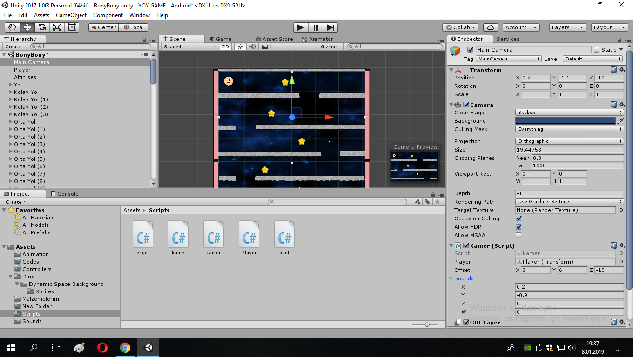Toggle Main Camera active checkbox

470,50
